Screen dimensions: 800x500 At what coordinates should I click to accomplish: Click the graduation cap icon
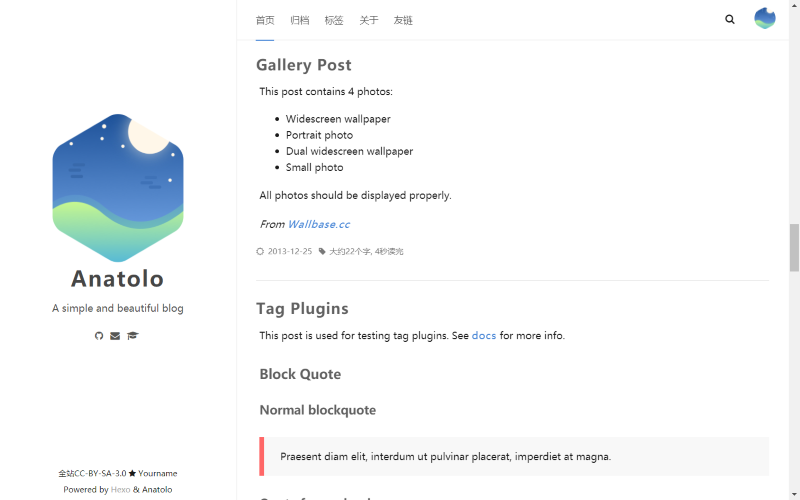[x=133, y=336]
